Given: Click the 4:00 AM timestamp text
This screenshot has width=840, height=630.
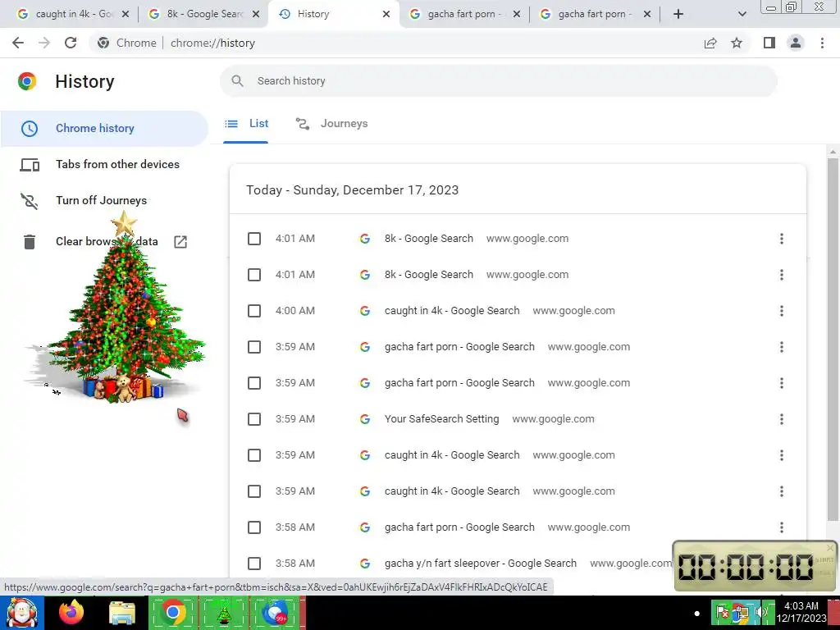Looking at the screenshot, I should 295,311.
